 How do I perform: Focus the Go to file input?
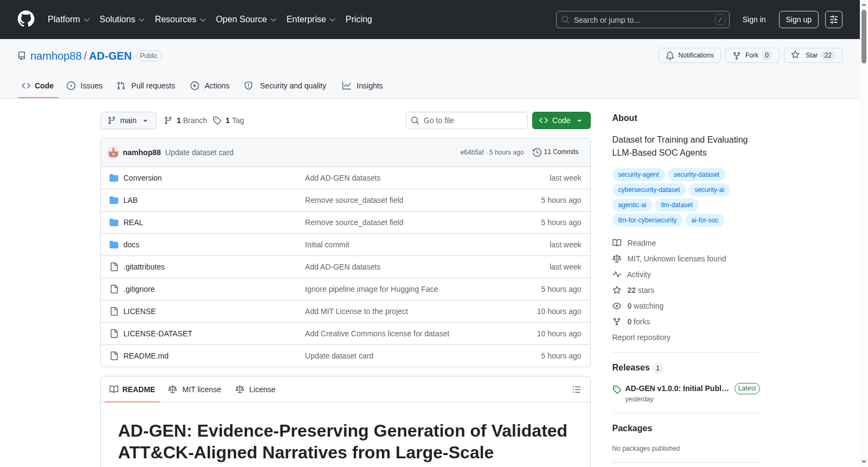[467, 120]
